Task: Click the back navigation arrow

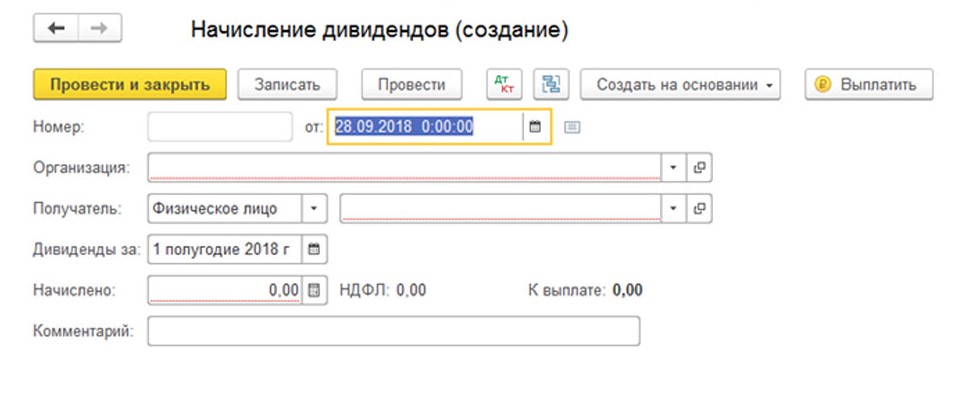Action: click(56, 30)
